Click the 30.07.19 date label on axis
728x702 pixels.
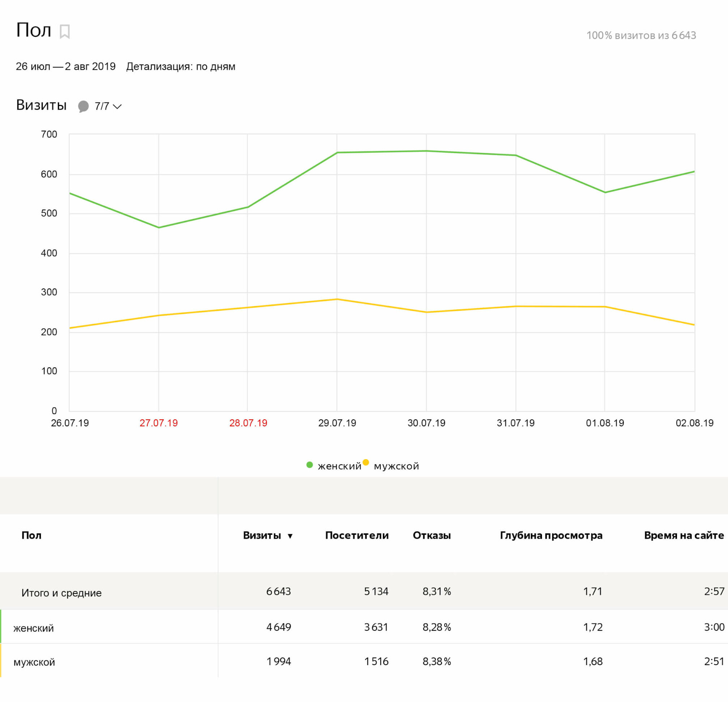(x=426, y=423)
